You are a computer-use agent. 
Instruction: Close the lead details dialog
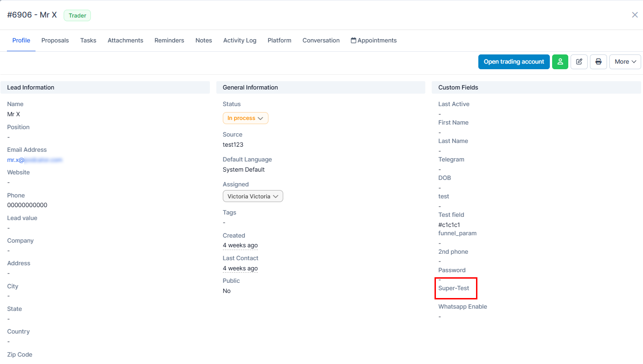[x=635, y=15]
